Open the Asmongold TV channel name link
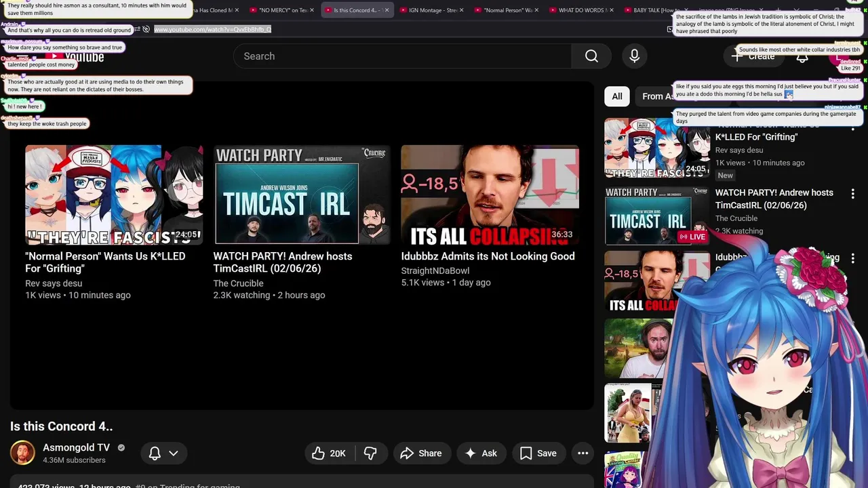The height and width of the screenshot is (488, 868). 76,447
